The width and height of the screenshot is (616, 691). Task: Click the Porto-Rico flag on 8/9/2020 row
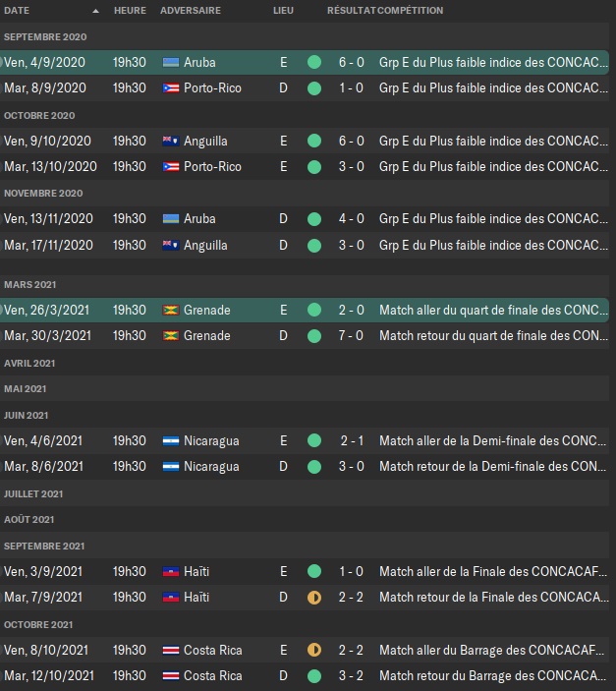[x=171, y=87]
